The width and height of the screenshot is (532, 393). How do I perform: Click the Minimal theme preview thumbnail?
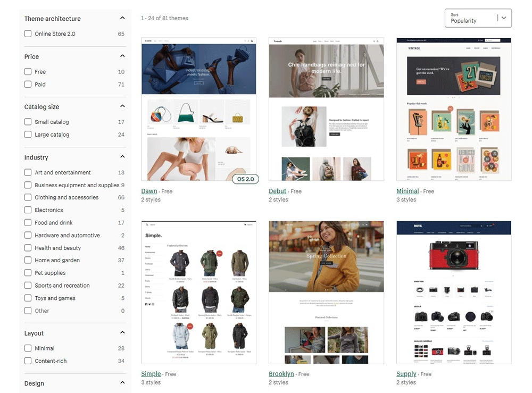coord(454,110)
